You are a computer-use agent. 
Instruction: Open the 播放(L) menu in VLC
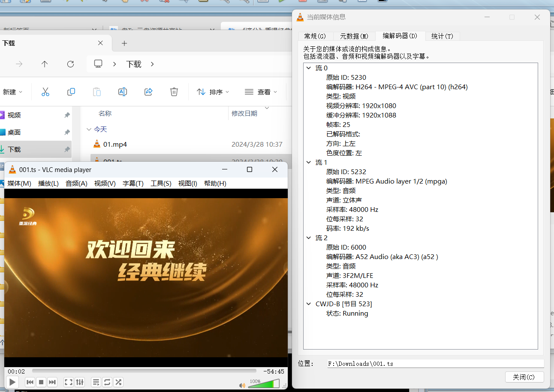tap(48, 183)
